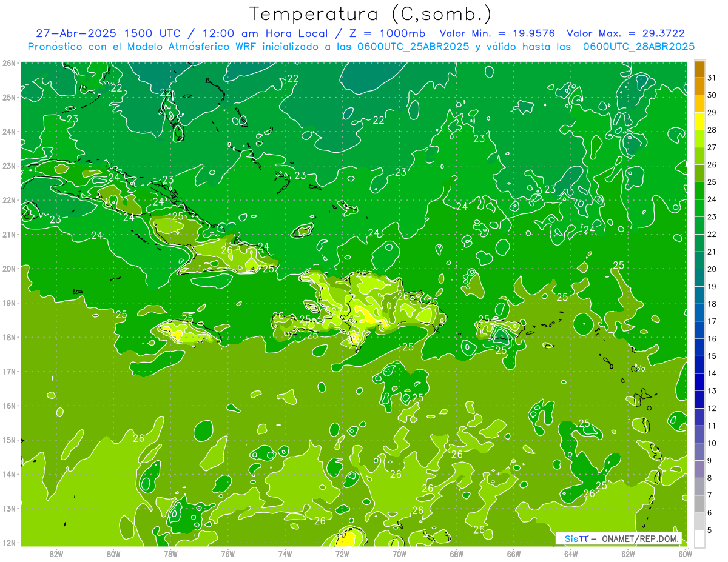Click the 'Valor Max. = 29.3722' value
Image resolution: width=728 pixels, height=562 pixels.
click(626, 33)
